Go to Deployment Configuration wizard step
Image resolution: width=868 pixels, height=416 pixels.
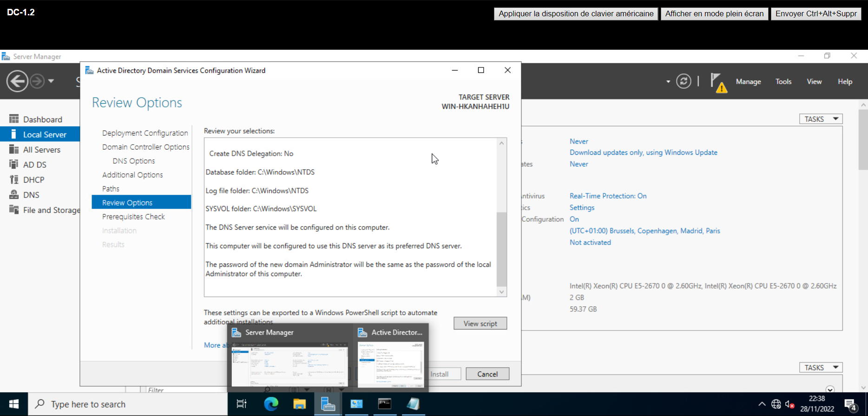[x=145, y=133]
